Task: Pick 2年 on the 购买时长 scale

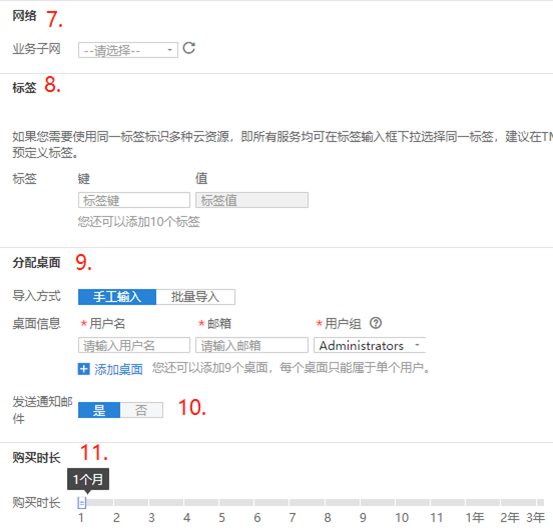Action: [510, 517]
